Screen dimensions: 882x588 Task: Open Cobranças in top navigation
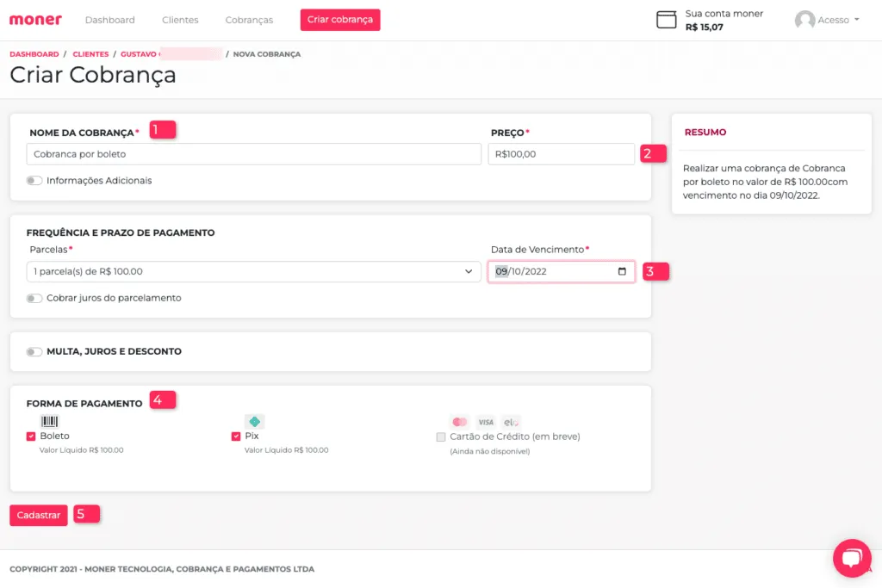coord(249,20)
